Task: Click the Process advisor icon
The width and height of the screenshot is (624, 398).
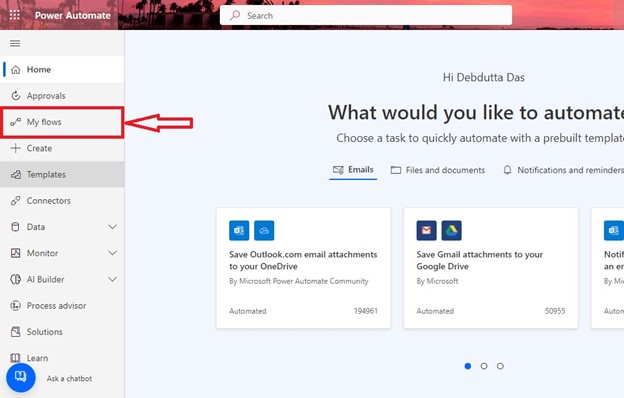Action: tap(16, 306)
